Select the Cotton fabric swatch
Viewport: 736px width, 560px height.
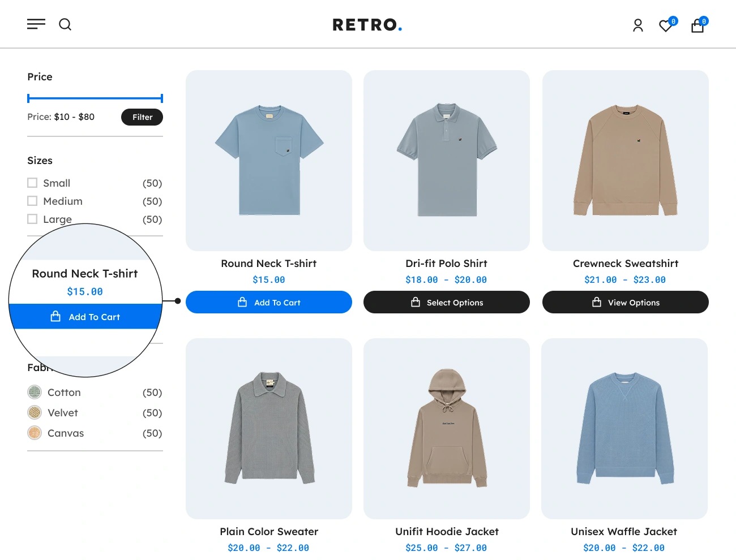click(35, 392)
